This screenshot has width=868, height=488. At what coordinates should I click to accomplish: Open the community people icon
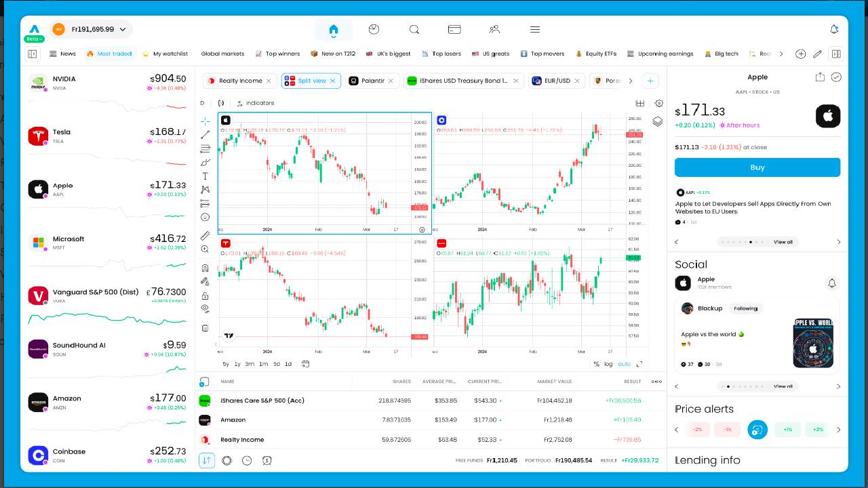[494, 29]
